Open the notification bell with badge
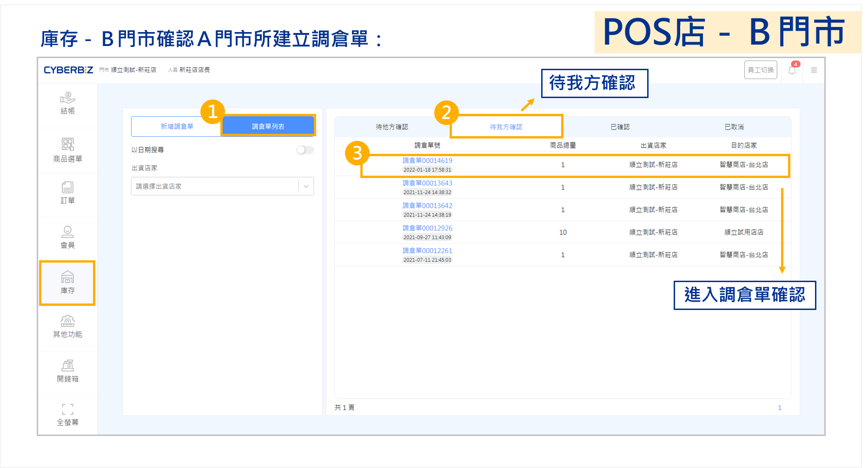Viewport: 868px width, 468px height. (792, 70)
